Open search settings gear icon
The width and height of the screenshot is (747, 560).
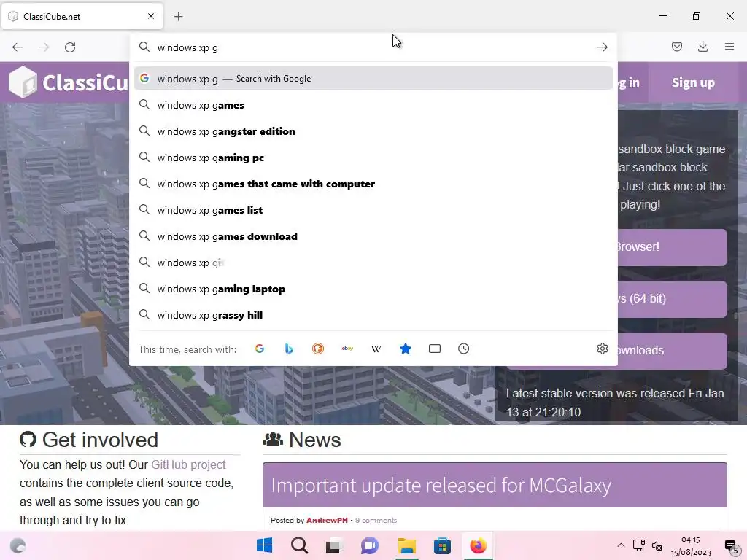click(x=602, y=349)
